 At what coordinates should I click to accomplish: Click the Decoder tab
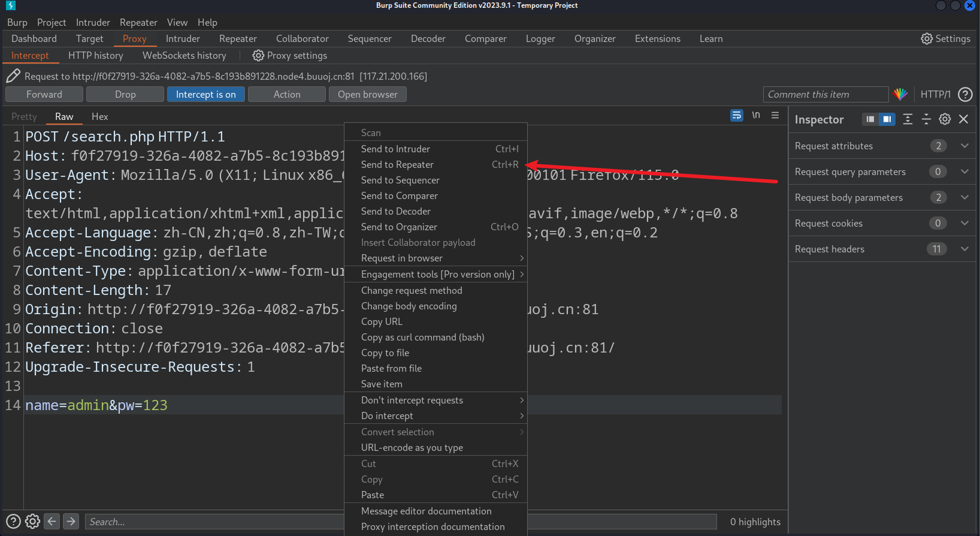(x=428, y=38)
